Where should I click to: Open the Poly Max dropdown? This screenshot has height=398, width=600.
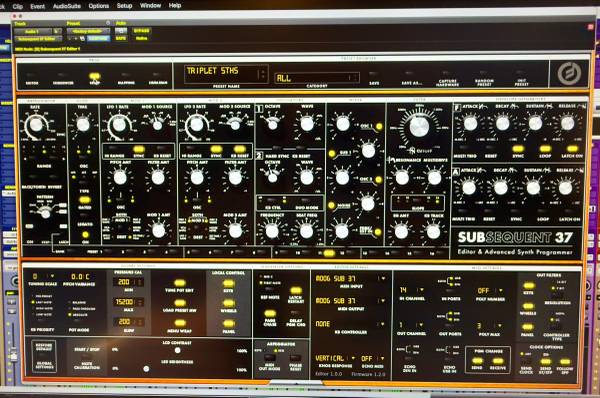tap(489, 326)
